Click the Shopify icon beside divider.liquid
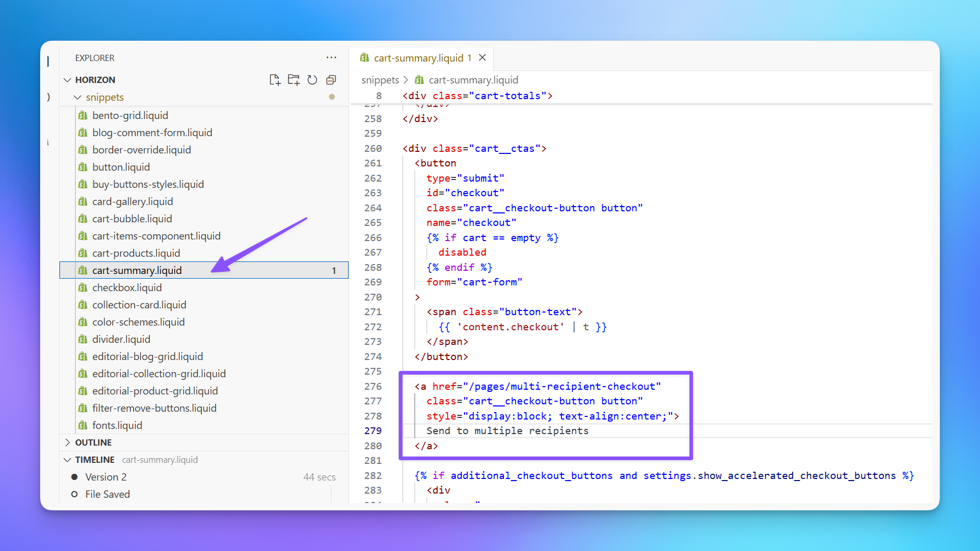This screenshot has width=980, height=551. [82, 339]
